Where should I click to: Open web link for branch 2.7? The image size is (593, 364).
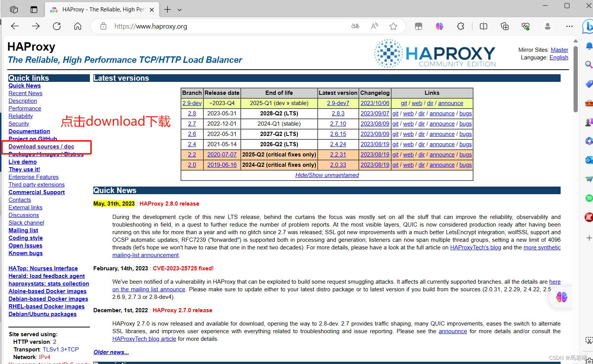[408, 124]
